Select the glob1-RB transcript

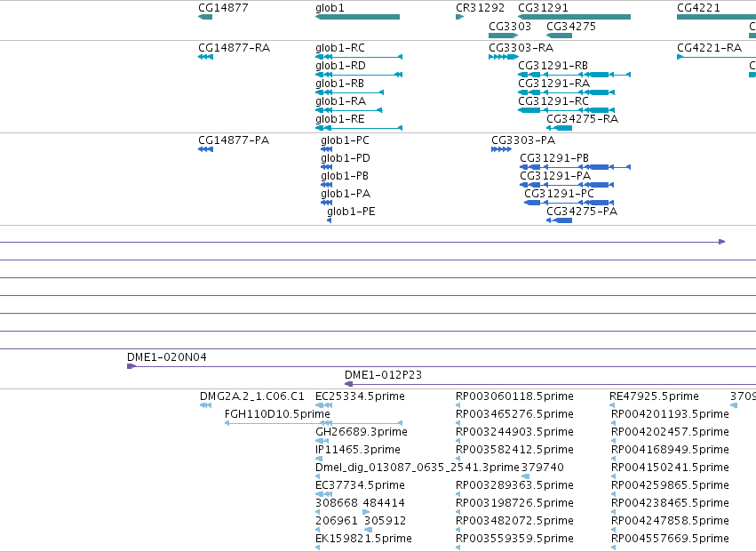[x=349, y=92]
